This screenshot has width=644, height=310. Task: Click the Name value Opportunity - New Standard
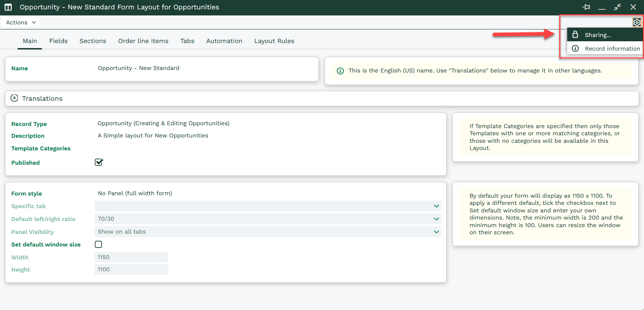pyautogui.click(x=139, y=68)
